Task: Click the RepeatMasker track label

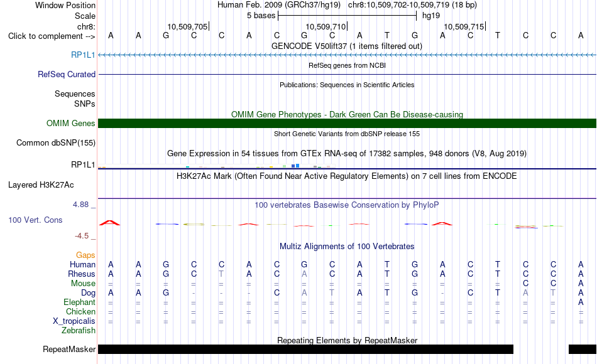Action: [69, 349]
